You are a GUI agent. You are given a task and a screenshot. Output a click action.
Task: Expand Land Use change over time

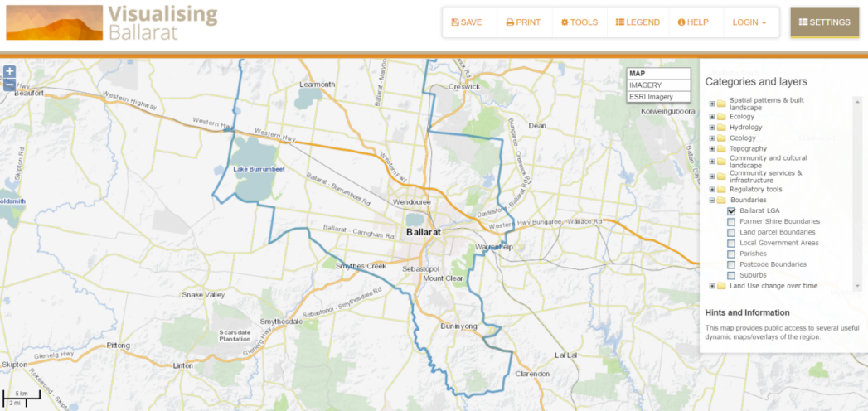(x=712, y=286)
